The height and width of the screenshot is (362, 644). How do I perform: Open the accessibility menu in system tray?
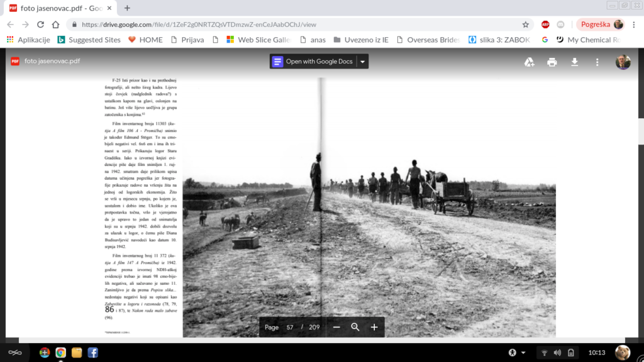pos(512,353)
